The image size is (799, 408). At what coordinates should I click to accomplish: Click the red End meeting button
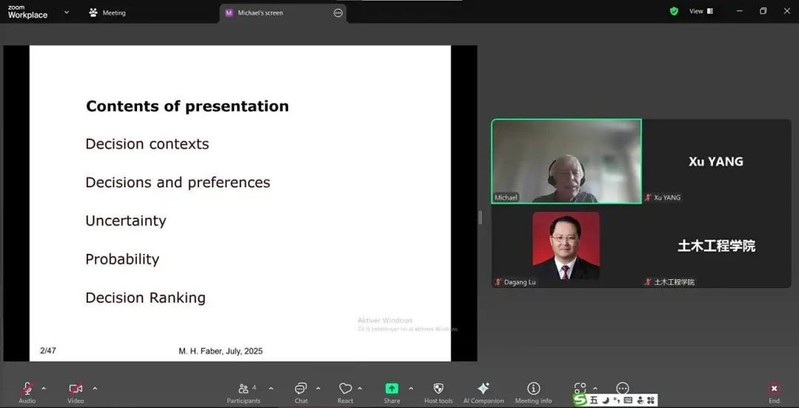pos(774,389)
